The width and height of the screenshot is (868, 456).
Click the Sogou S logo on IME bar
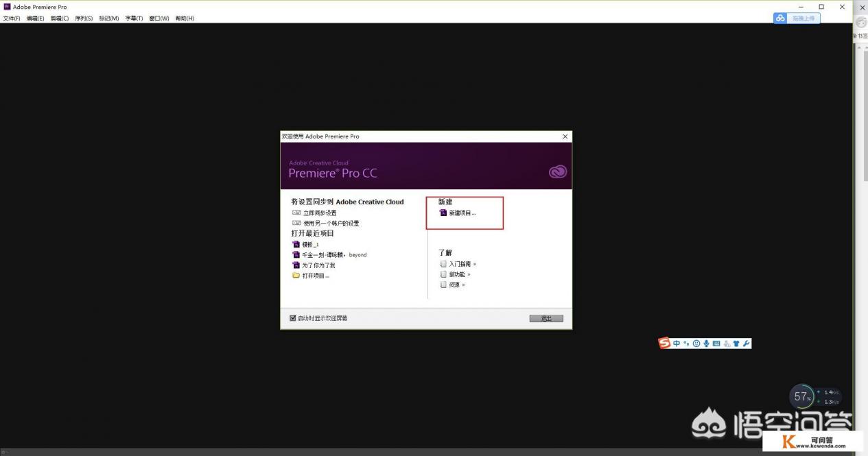tap(664, 343)
